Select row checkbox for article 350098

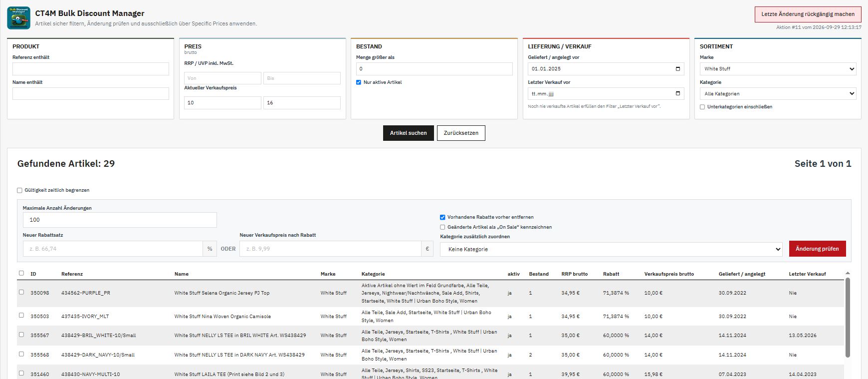pos(21,292)
